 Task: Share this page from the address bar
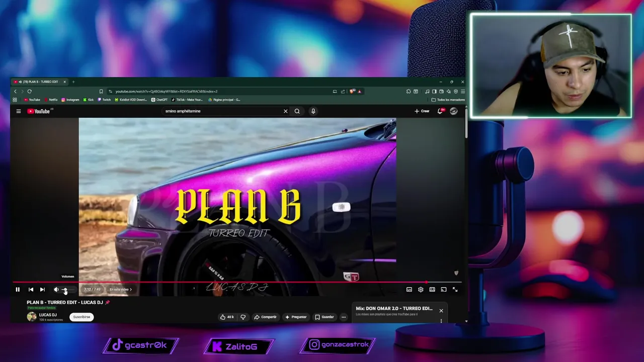click(343, 92)
